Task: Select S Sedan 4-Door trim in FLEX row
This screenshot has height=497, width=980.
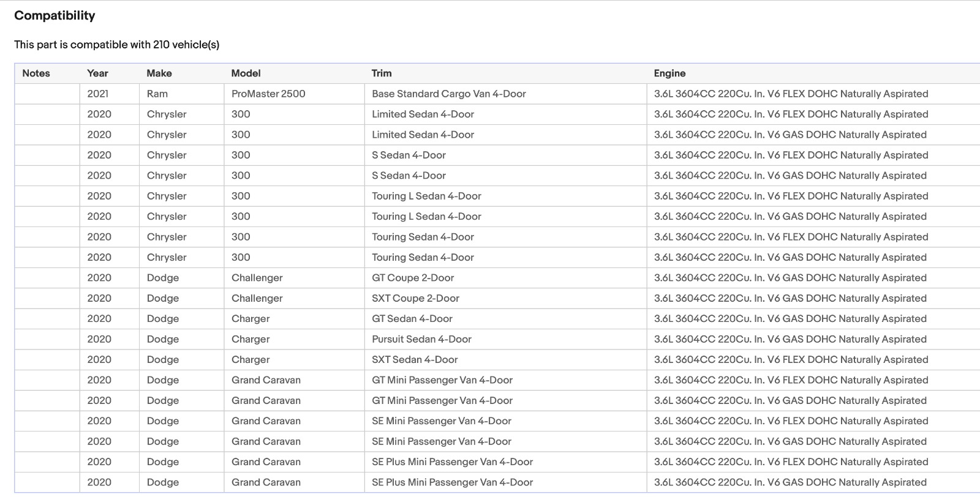Action: pyautogui.click(x=409, y=155)
